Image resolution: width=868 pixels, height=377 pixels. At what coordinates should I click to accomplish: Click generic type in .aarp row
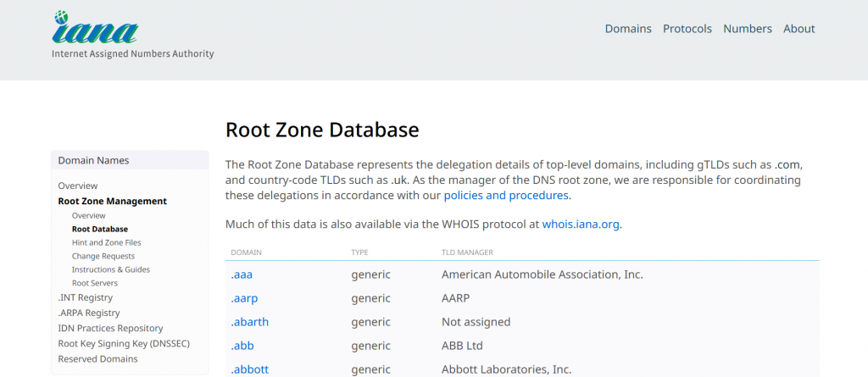click(x=371, y=299)
